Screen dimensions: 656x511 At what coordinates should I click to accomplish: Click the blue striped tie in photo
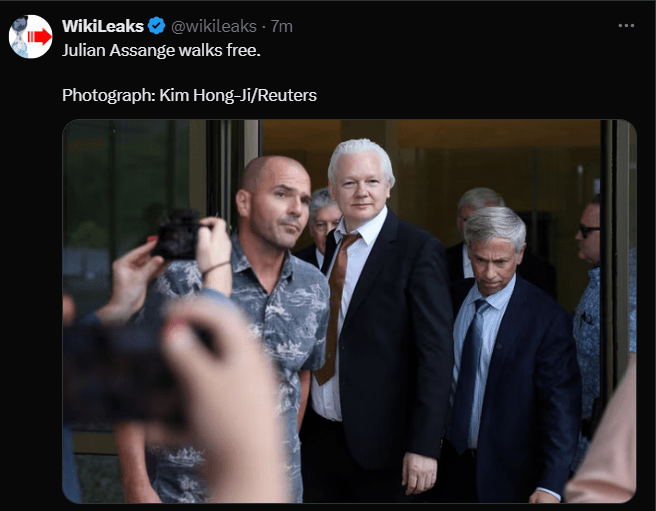468,370
